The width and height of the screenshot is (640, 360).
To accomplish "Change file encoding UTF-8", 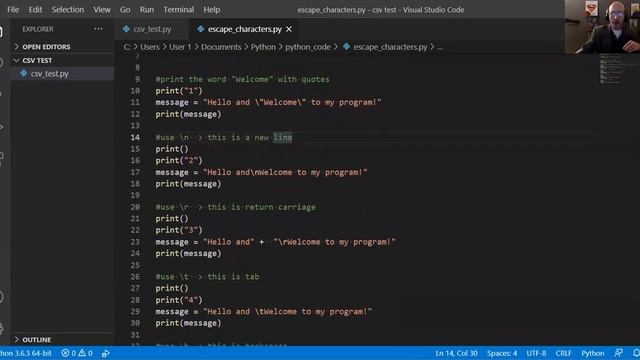I will point(536,353).
